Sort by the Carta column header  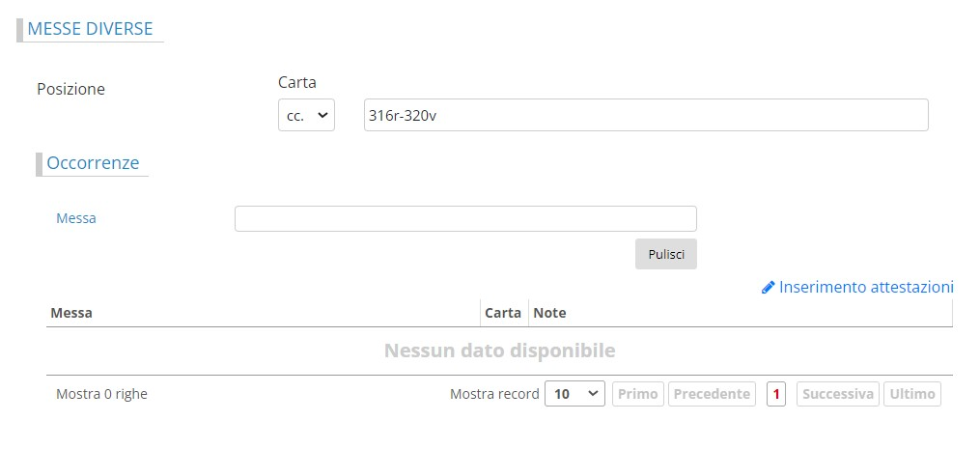point(503,313)
